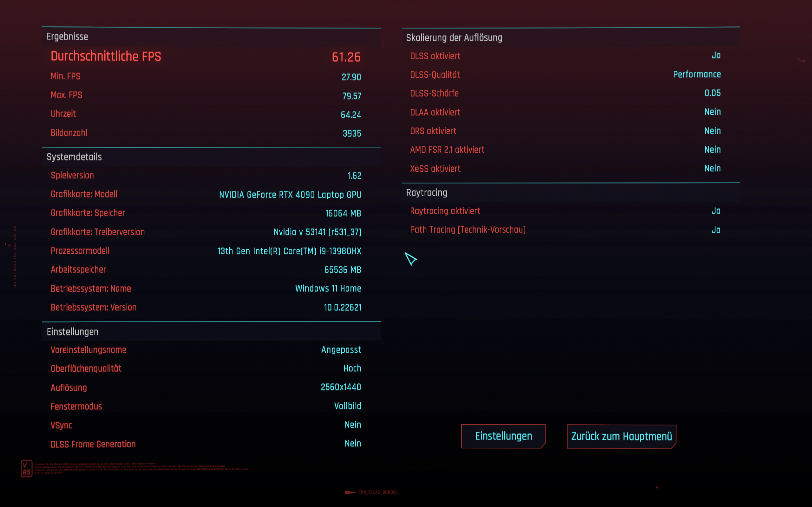Image resolution: width=812 pixels, height=507 pixels.
Task: Click the DLSS Frame Generation label
Action: point(93,444)
